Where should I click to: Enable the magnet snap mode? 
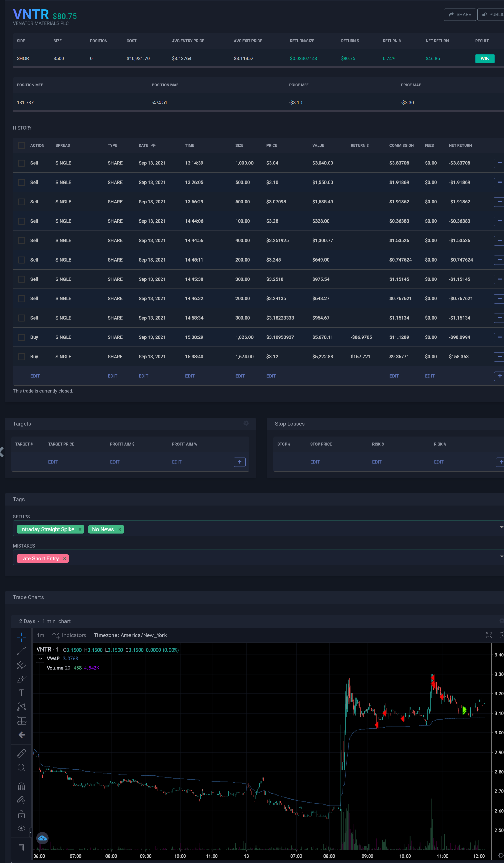pyautogui.click(x=21, y=786)
